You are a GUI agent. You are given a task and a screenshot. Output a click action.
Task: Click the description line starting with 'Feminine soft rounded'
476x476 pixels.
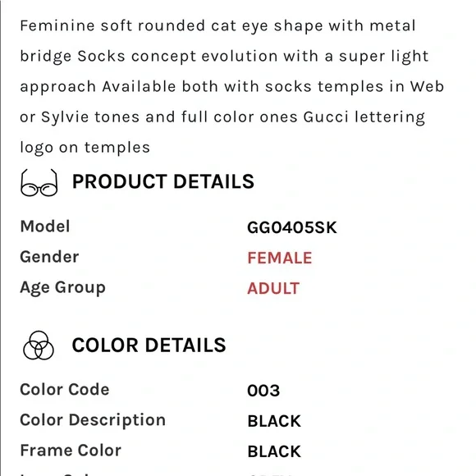coord(217,25)
